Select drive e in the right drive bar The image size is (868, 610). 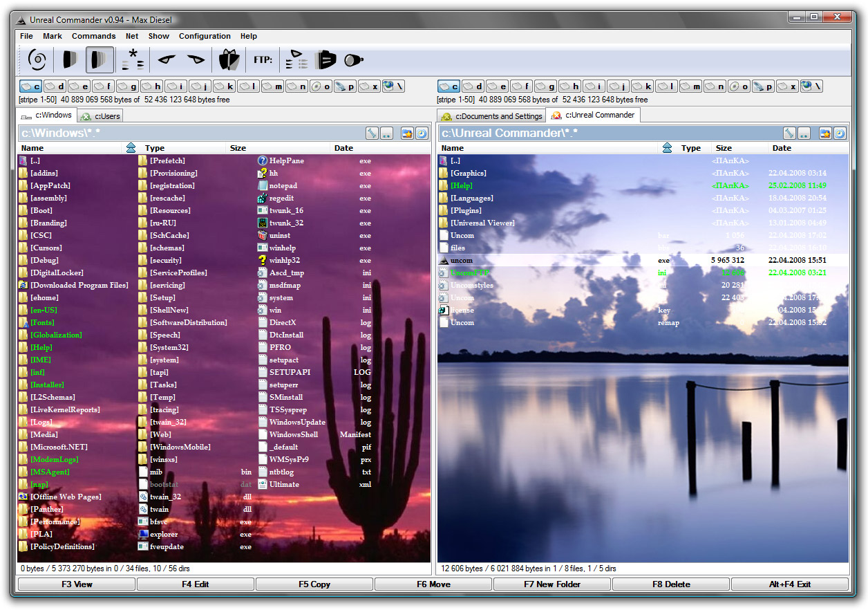click(x=497, y=86)
